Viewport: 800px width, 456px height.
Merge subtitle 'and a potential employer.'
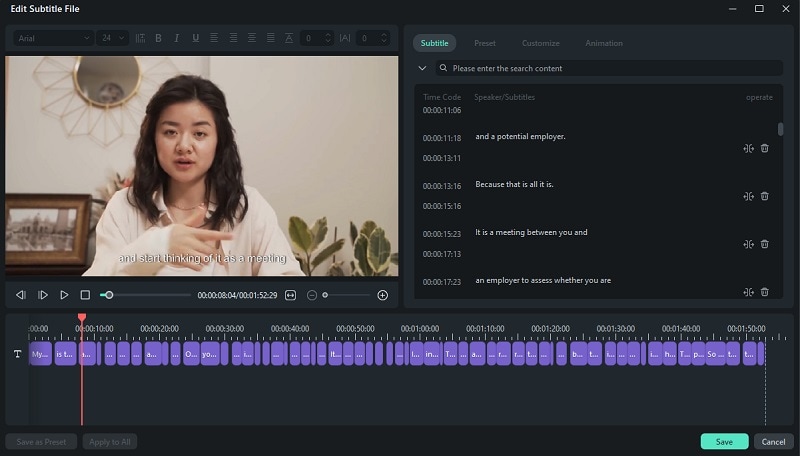[748, 148]
